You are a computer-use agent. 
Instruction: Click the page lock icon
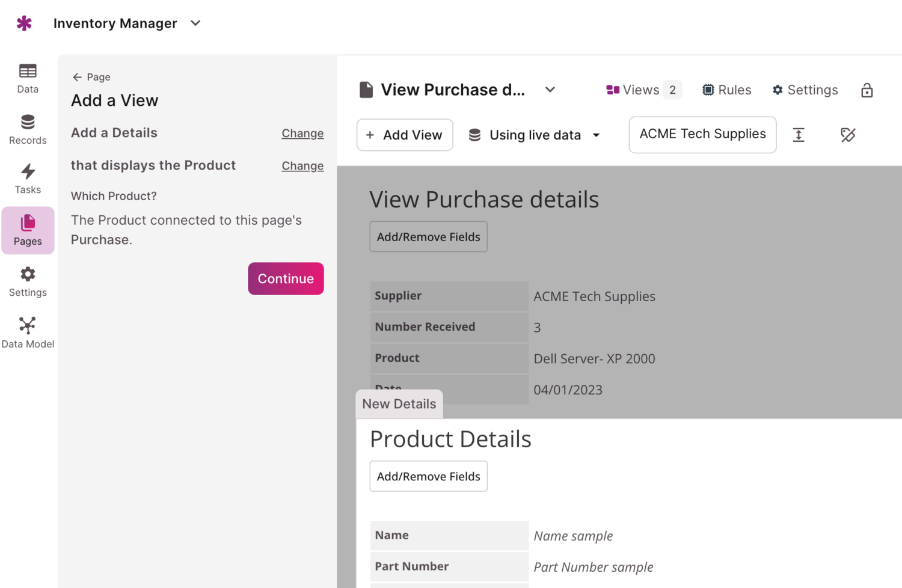(867, 90)
